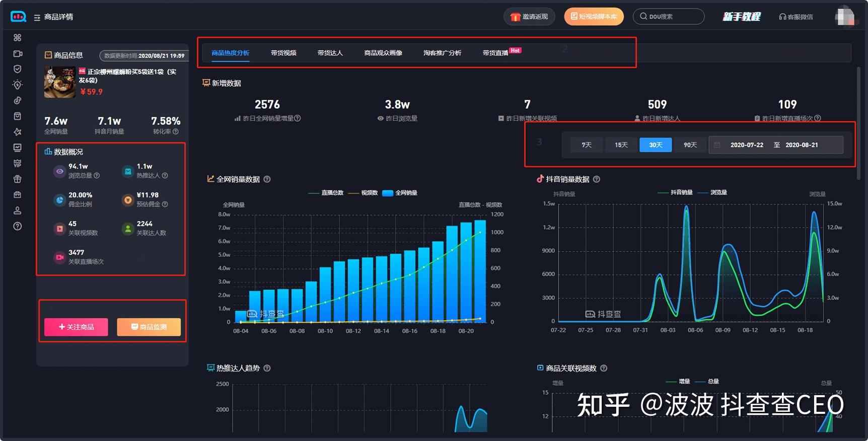Click the 20.00% 佣金比例 value
Image resolution: width=868 pixels, height=441 pixels.
tap(81, 195)
